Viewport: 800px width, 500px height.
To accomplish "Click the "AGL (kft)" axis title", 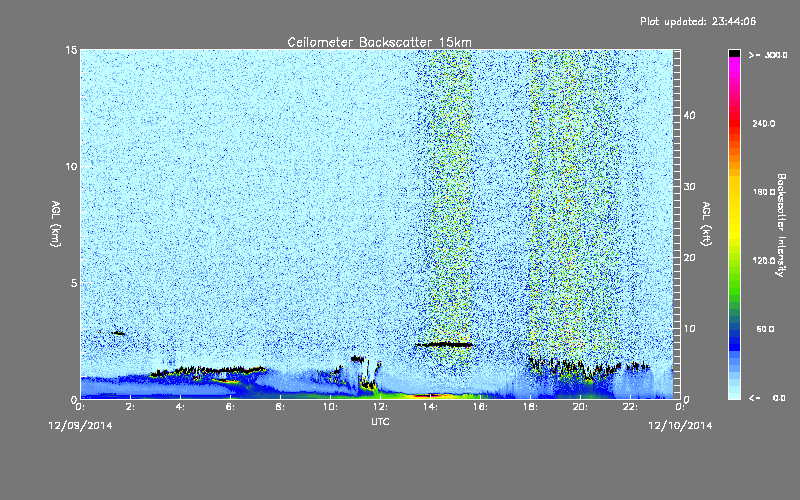I will coord(706,223).
